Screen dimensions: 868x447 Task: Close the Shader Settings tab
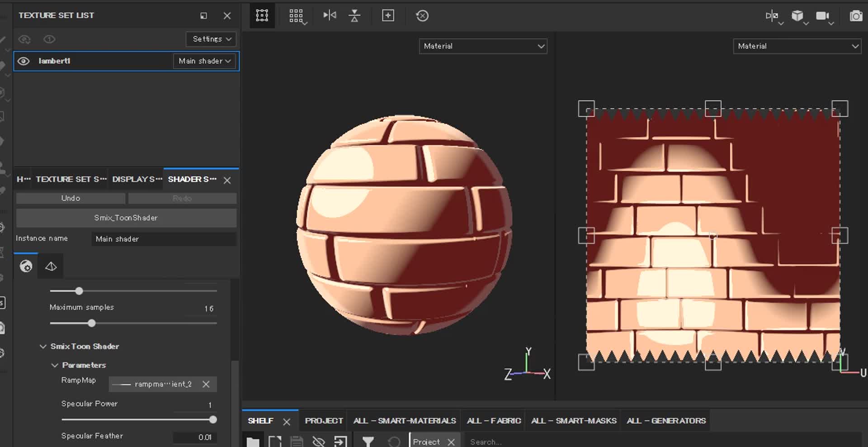[227, 180]
